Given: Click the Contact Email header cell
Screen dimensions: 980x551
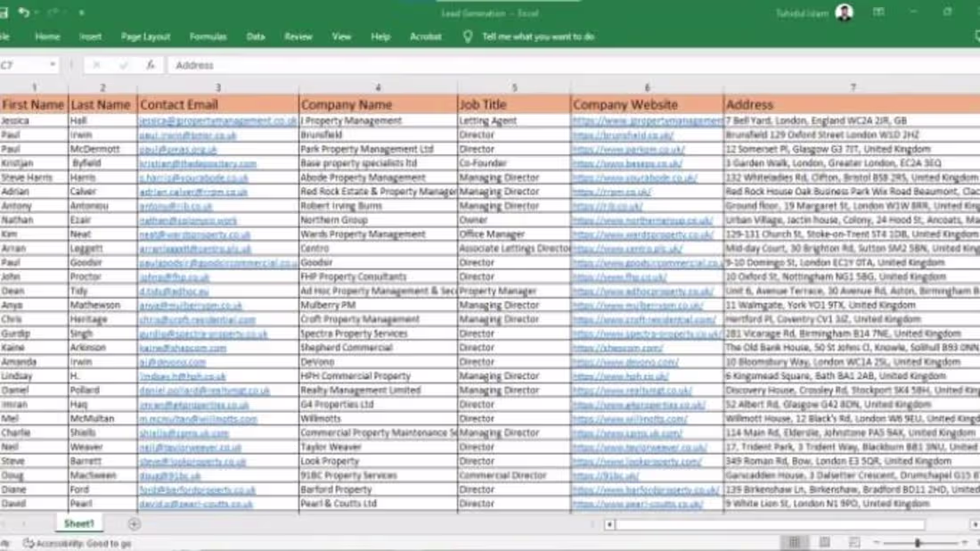Looking at the screenshot, I should coord(218,104).
